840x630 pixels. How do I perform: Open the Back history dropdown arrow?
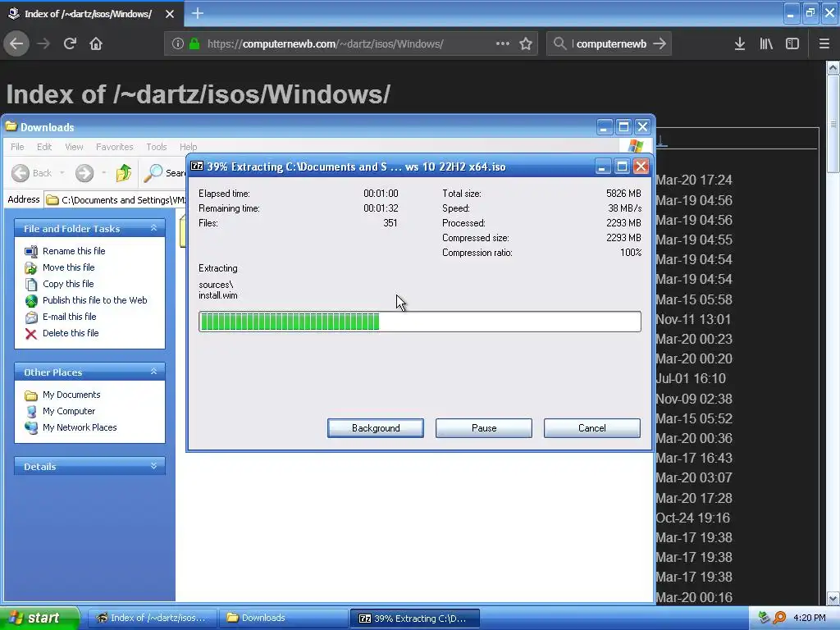coord(62,173)
